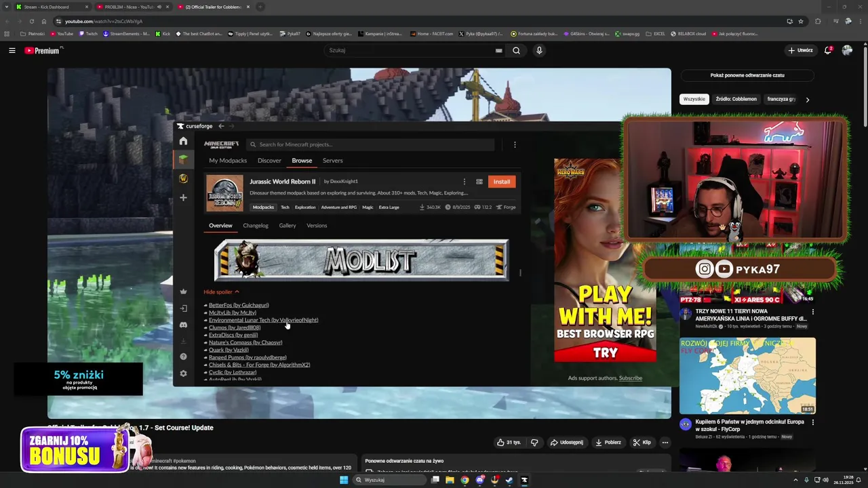Viewport: 868px width, 488px height.
Task: Click the server pack icon beside Install
Action: click(x=479, y=182)
